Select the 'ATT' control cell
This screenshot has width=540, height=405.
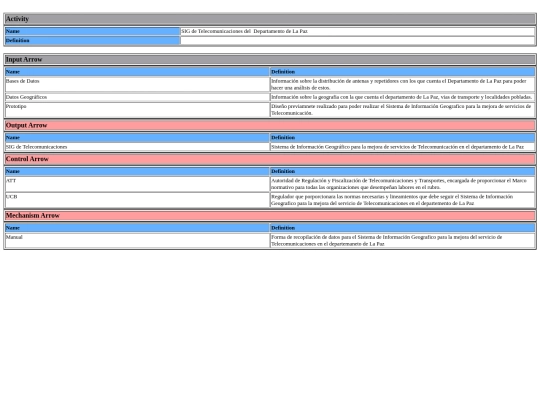coord(137,184)
